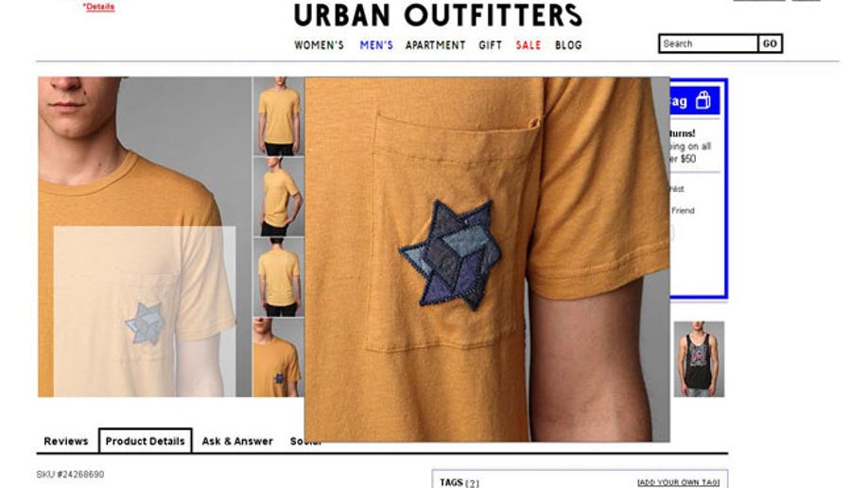
Task: Click the Search input field
Action: [708, 44]
